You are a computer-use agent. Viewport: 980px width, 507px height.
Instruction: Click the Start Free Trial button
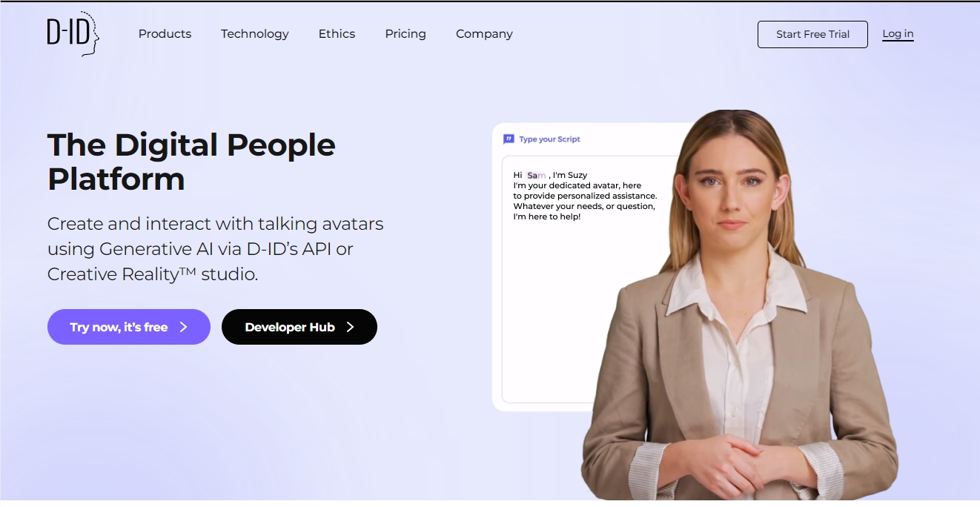pyautogui.click(x=812, y=34)
